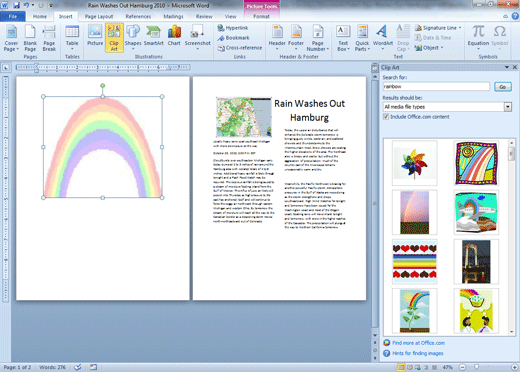Insert a Hyperlink

click(233, 28)
